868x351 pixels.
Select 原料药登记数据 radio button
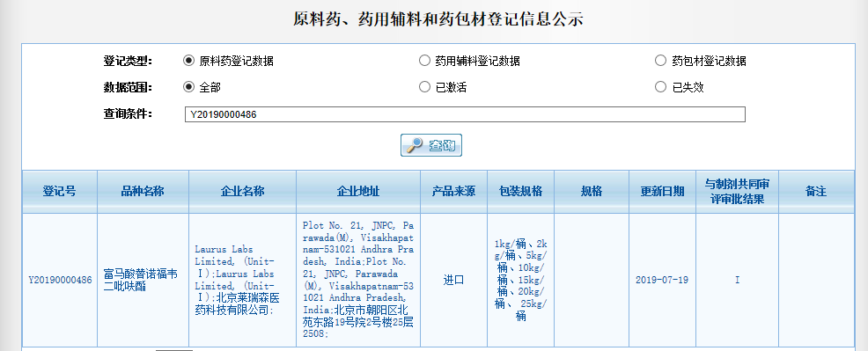point(188,61)
